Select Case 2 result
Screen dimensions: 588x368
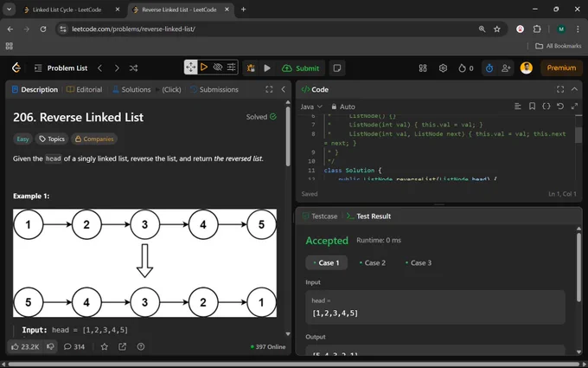pyautogui.click(x=373, y=263)
